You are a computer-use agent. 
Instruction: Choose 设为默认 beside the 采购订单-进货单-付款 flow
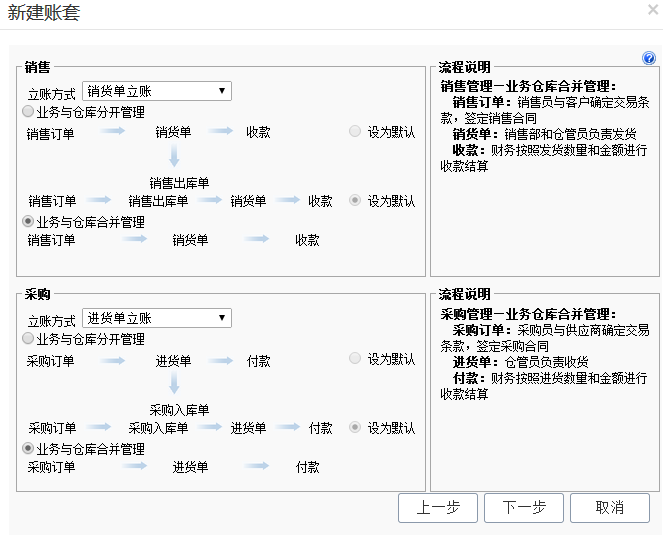(x=355, y=358)
